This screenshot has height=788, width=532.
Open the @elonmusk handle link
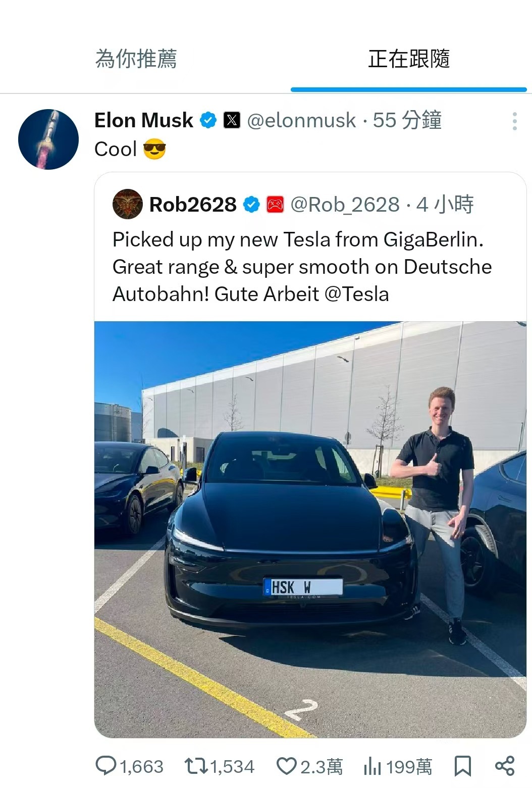tap(301, 121)
